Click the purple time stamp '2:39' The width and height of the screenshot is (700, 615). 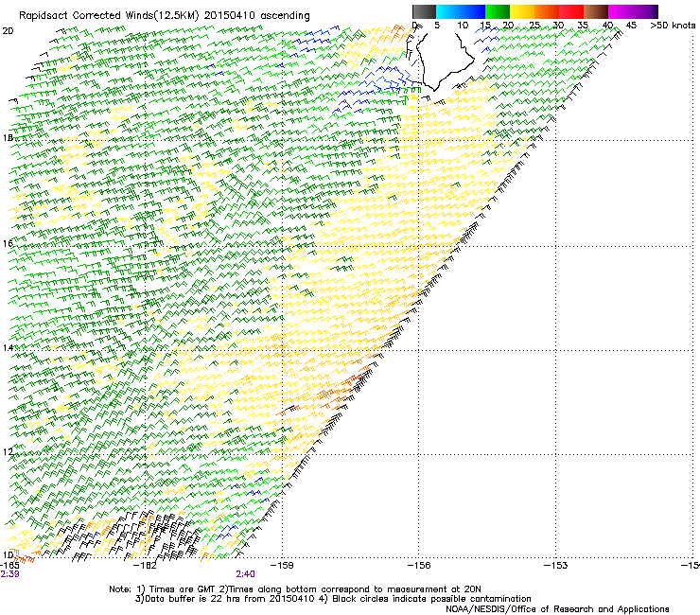[x=9, y=574]
